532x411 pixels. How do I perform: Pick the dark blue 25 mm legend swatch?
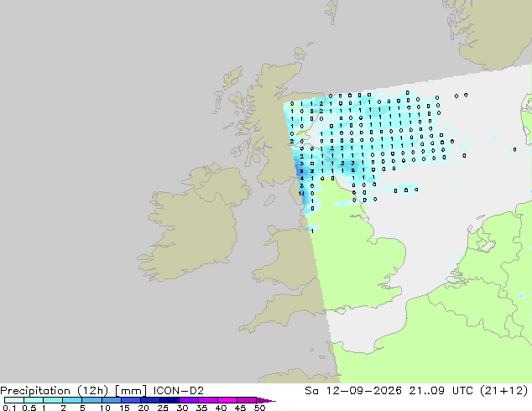point(170,400)
